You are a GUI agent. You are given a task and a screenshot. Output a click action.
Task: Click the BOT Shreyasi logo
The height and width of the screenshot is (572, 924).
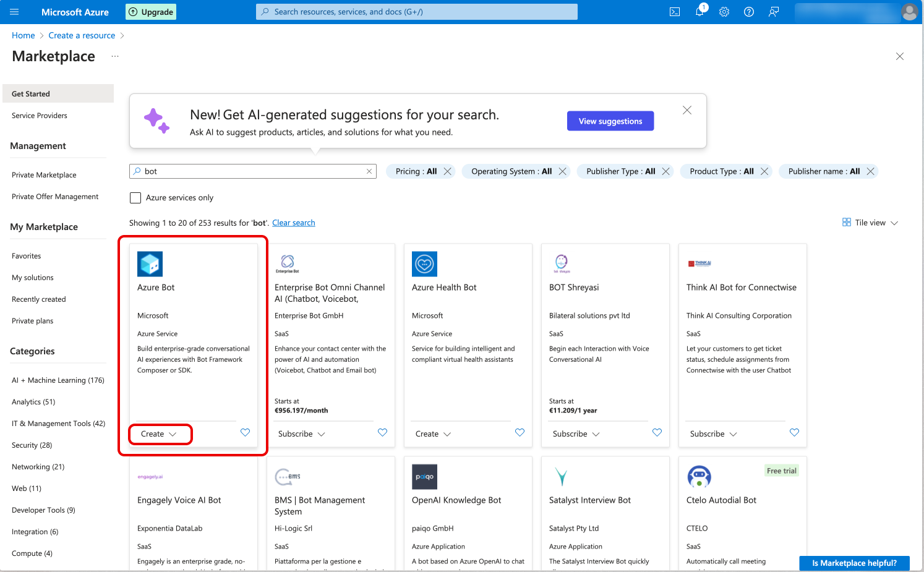pos(562,263)
